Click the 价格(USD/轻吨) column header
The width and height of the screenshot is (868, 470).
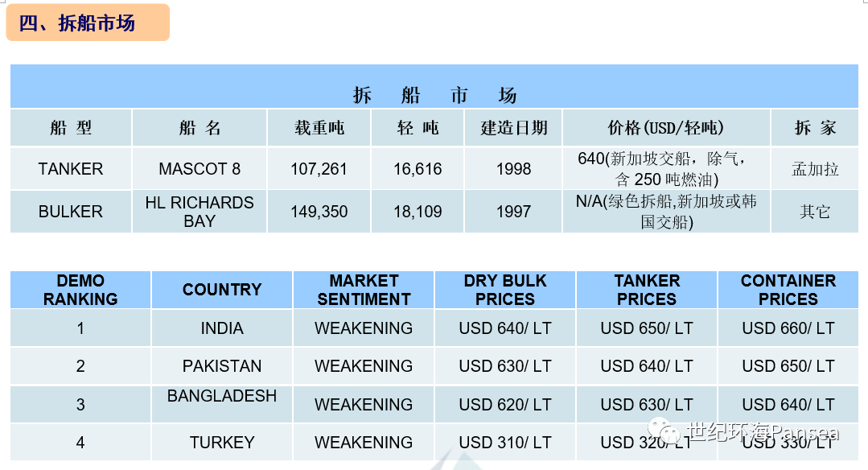coord(666,128)
